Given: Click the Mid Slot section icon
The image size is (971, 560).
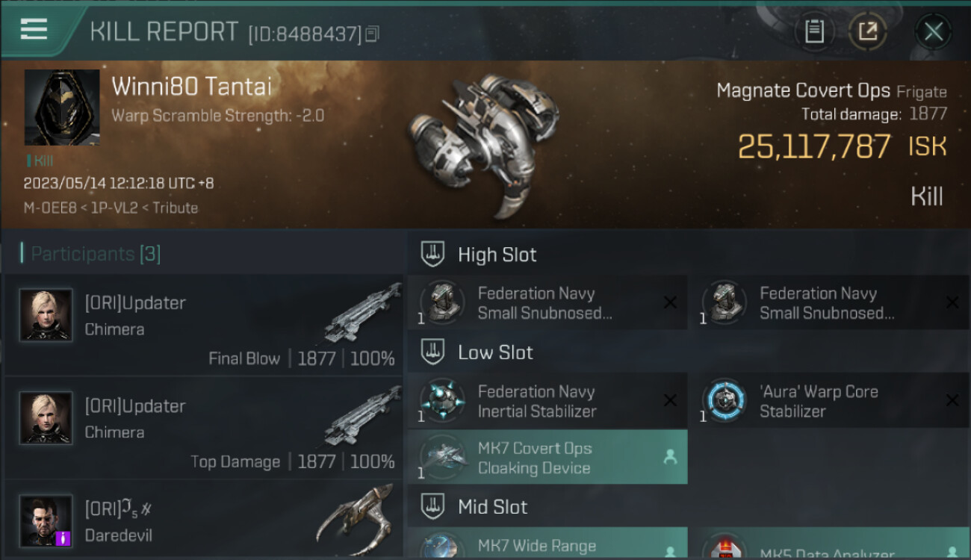Looking at the screenshot, I should tap(432, 507).
